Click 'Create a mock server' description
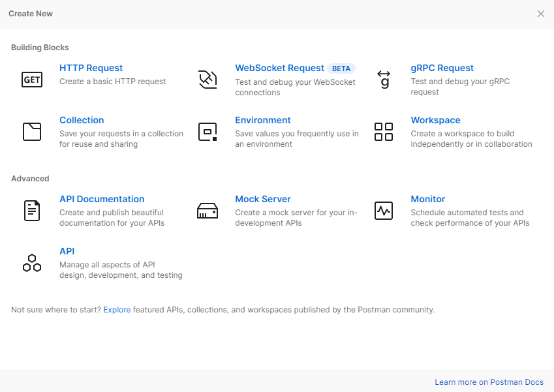 [x=296, y=218]
